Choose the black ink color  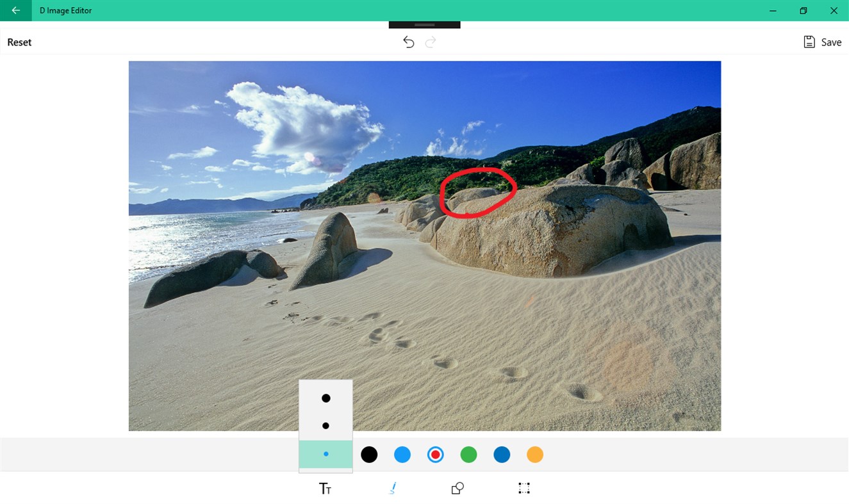[369, 454]
